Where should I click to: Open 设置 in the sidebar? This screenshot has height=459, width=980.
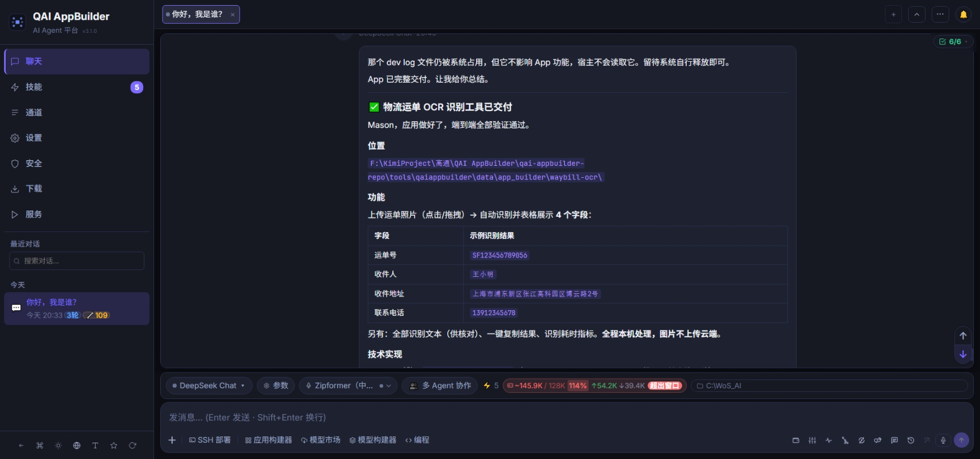pyautogui.click(x=76, y=138)
